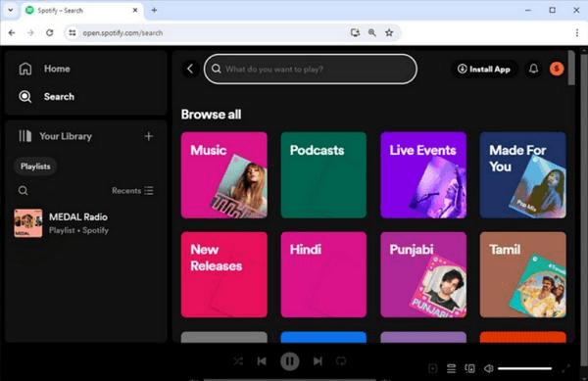
Task: Open MEDAL Radio playlist thumbnail
Action: [x=28, y=223]
